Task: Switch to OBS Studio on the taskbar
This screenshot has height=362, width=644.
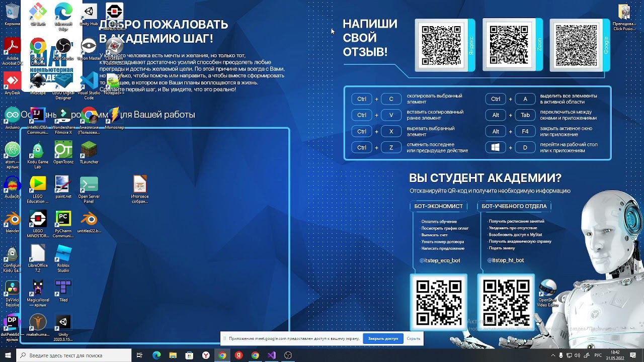Action: coord(288,355)
